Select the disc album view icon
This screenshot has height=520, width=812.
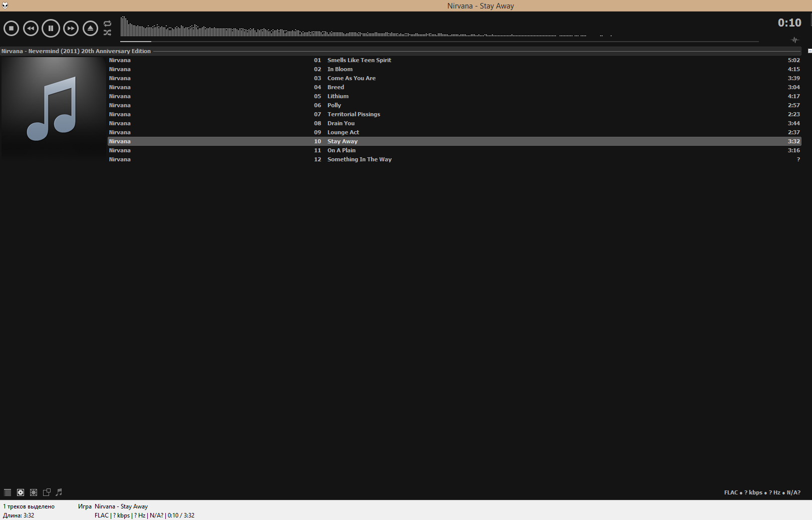tap(21, 492)
